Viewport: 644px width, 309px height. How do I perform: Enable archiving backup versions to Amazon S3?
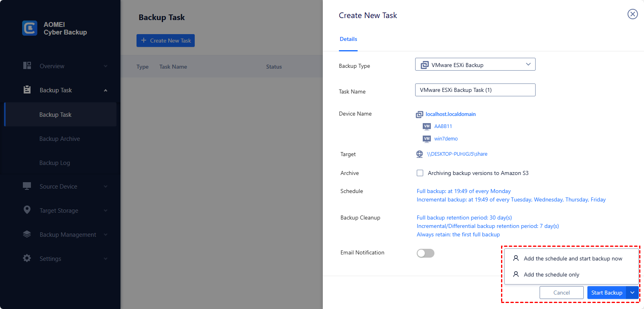[420, 173]
